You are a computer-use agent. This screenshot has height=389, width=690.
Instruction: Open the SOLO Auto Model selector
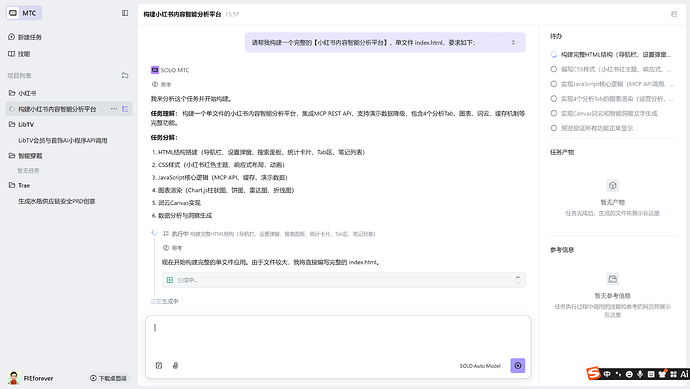[480, 366]
